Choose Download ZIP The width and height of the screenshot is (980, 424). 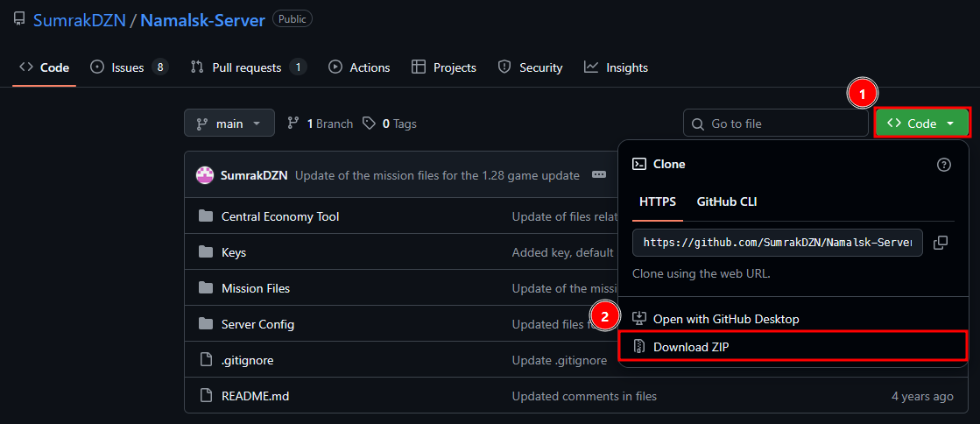(793, 346)
